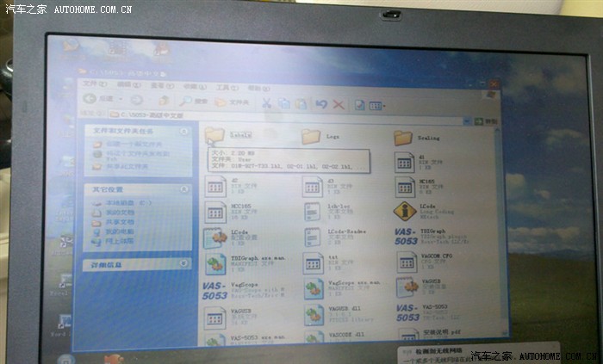Screen dimensions: 603x364
Task: Click My Documents link in Other Places
Action: click(x=119, y=212)
